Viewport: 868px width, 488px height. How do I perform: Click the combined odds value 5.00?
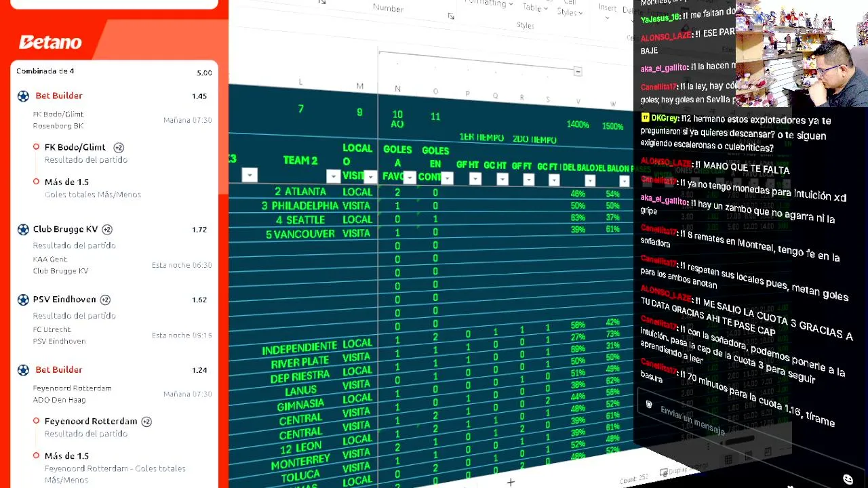coord(204,73)
